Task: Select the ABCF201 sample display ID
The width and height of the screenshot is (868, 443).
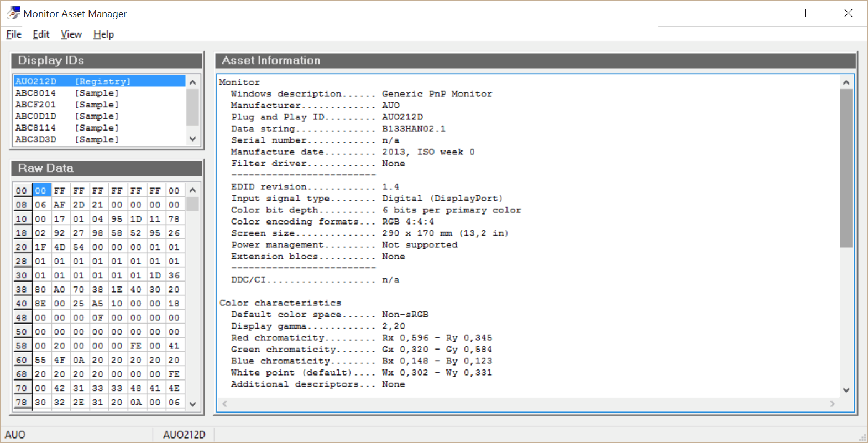Action: click(x=100, y=105)
